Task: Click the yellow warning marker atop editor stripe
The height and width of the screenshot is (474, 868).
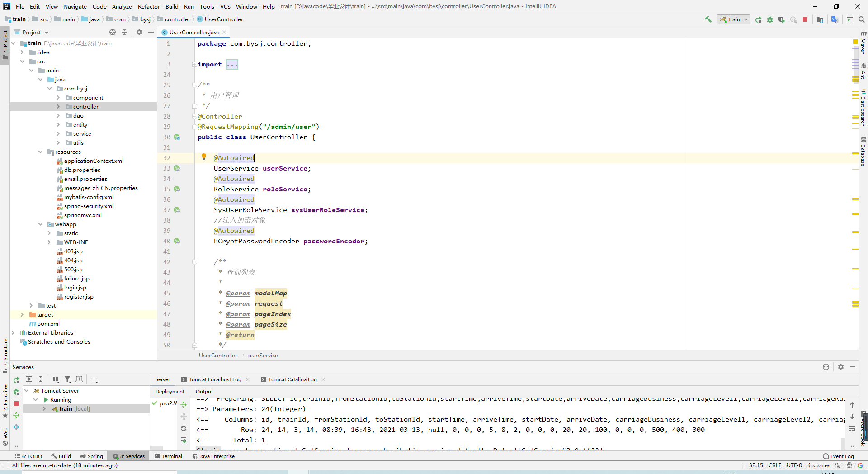Action: coord(855,42)
